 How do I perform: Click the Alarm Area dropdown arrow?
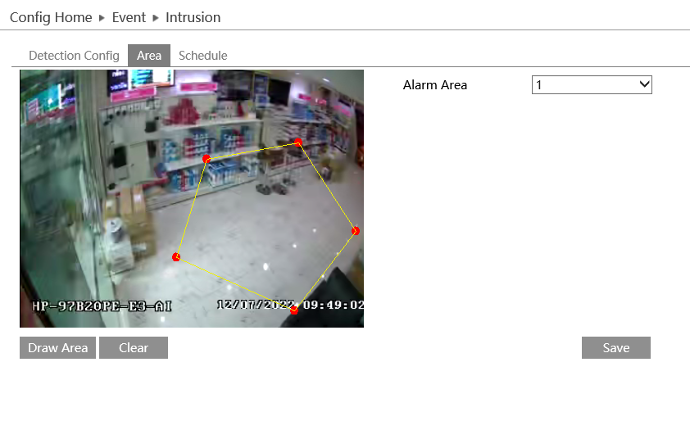(x=643, y=85)
